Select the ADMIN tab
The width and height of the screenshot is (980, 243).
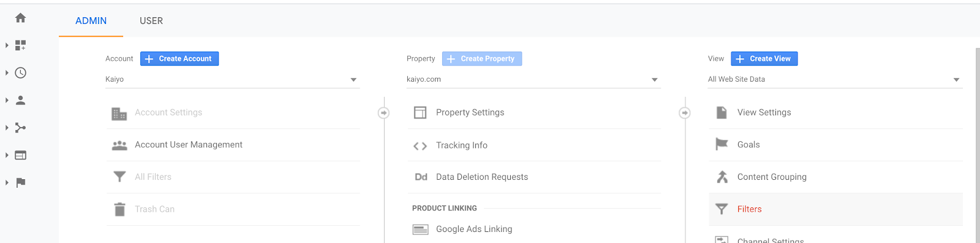[x=91, y=21]
